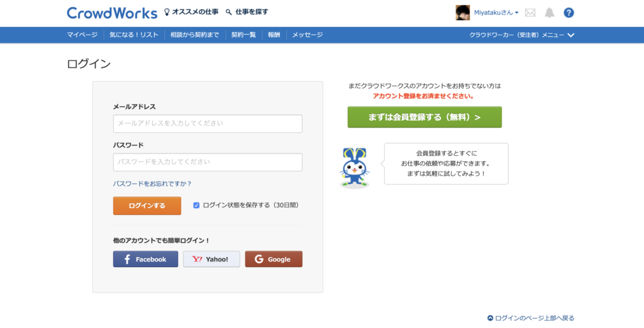Click the green まずは会員登録する（無料） button
Viewport: 644px width, 328px height.
pos(425,117)
